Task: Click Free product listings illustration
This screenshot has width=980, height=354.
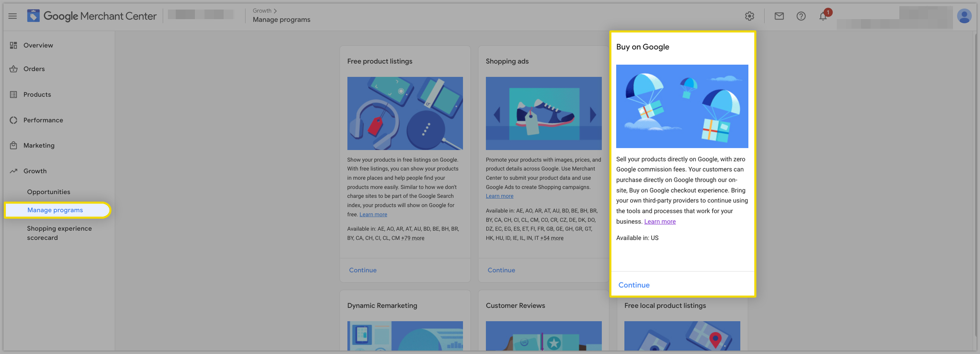Action: [405, 113]
